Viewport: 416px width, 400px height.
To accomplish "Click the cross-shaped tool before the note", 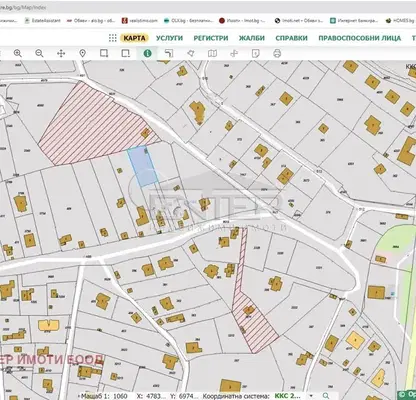I will click(x=234, y=53).
